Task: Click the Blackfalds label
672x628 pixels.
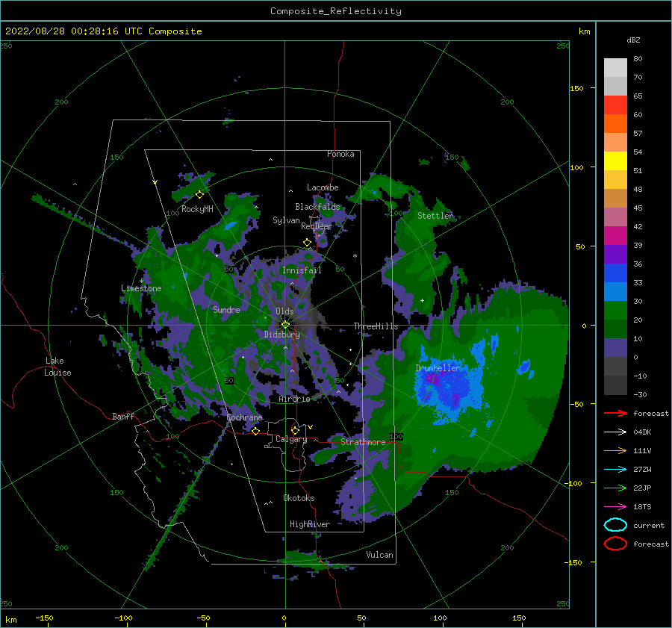Action: click(317, 207)
